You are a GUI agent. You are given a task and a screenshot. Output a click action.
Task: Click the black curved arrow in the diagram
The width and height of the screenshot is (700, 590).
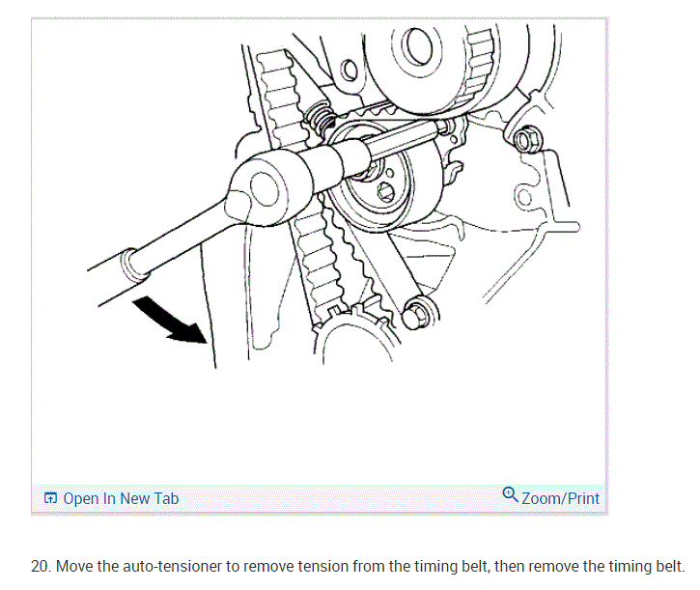170,321
